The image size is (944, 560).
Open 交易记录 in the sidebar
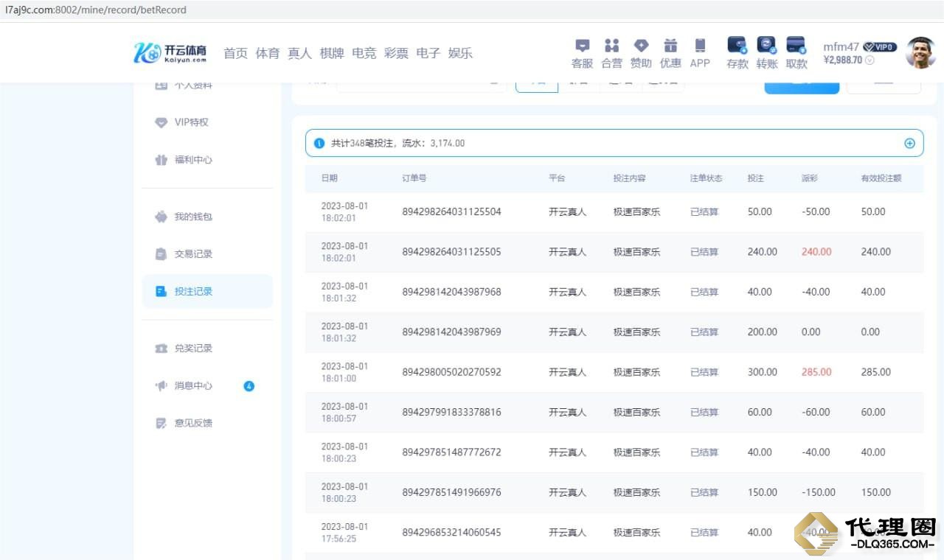click(193, 254)
